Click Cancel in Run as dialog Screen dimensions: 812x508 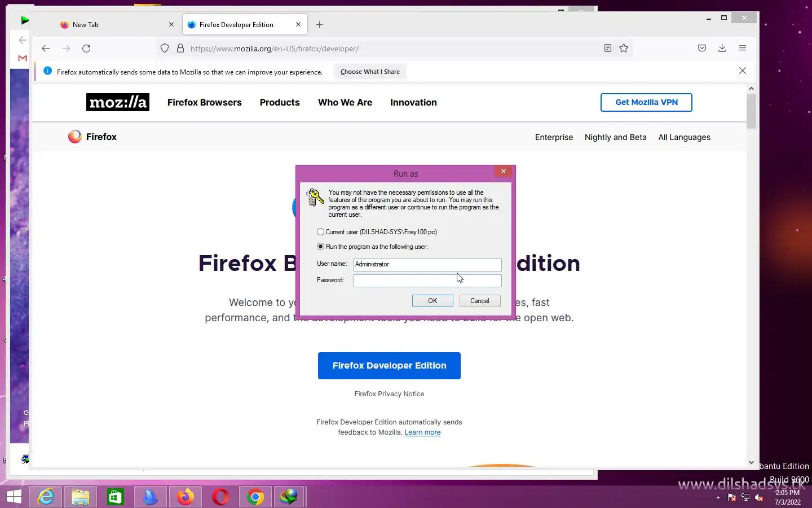click(480, 301)
